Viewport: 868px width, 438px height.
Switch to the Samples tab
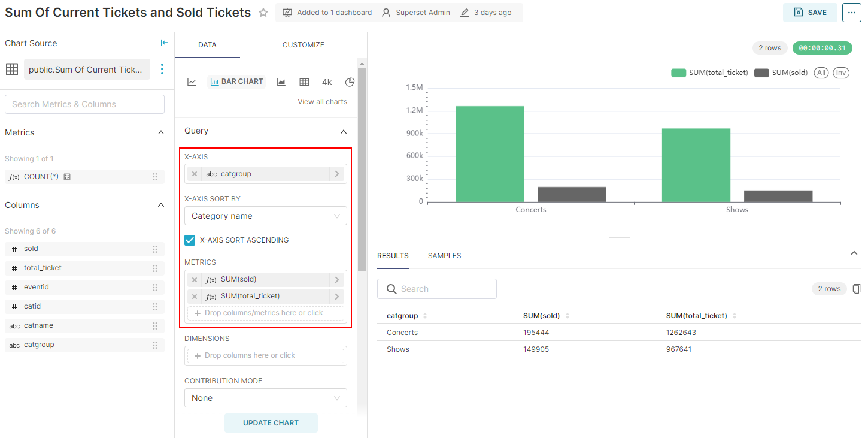(444, 256)
